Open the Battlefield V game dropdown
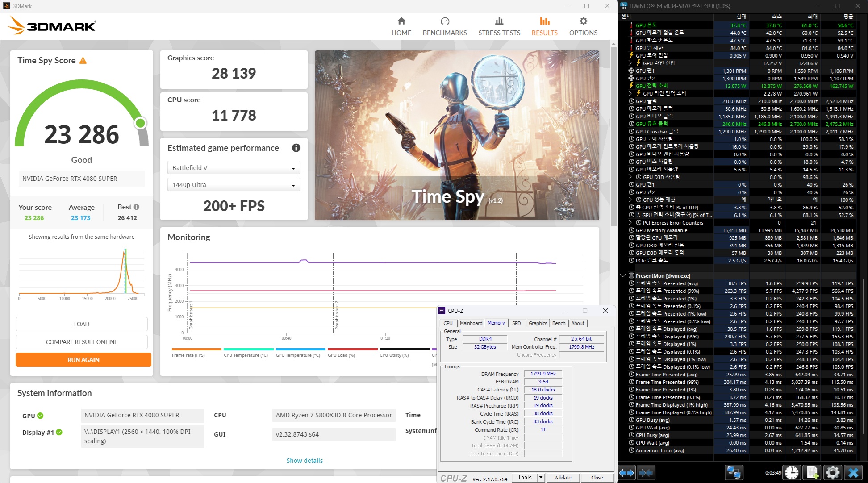868x483 pixels. click(234, 168)
